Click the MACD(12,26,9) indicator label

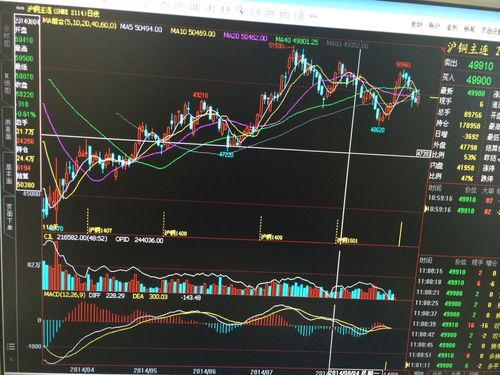pos(65,295)
